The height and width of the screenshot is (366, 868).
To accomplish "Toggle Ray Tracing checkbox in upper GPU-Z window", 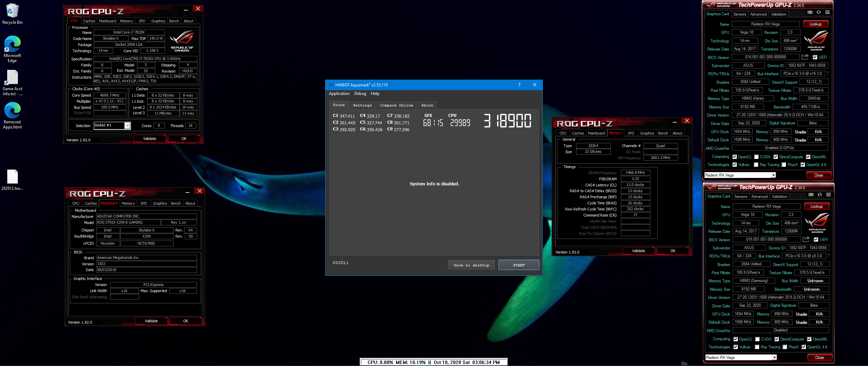I will click(756, 165).
